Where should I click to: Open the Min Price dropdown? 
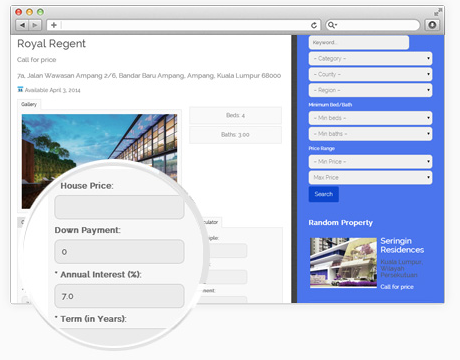(370, 162)
